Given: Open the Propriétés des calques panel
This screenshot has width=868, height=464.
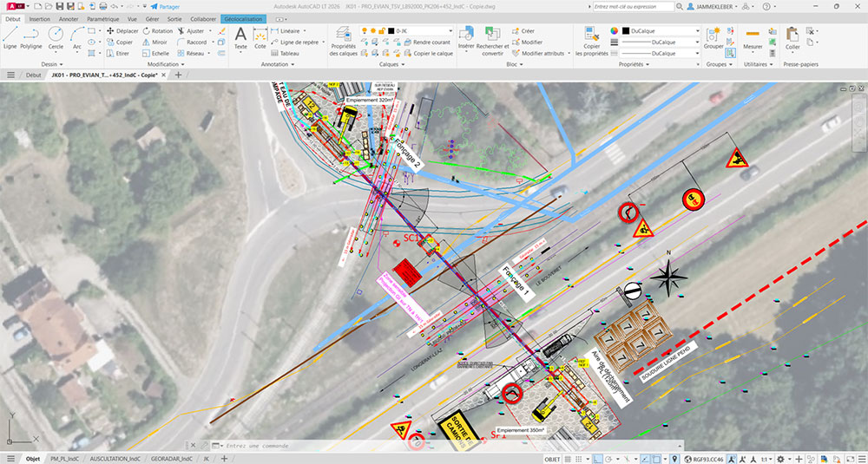Looking at the screenshot, I should [344, 41].
